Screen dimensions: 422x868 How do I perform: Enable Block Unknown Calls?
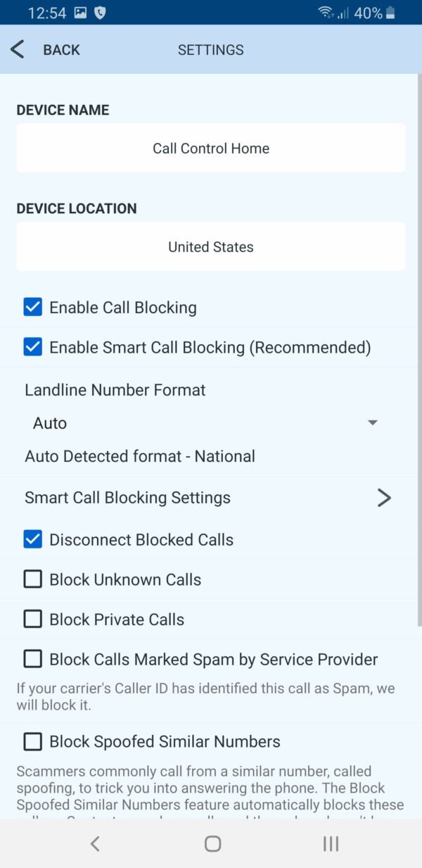(32, 579)
